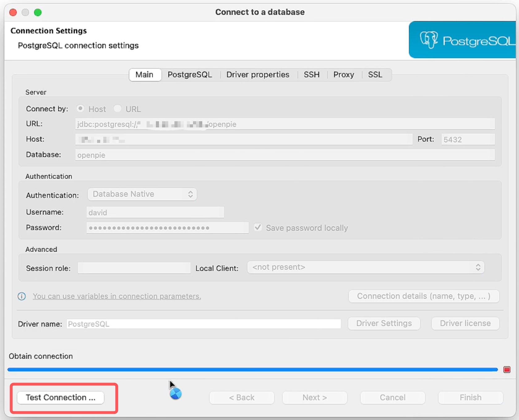Open the Proxy tab
Screen dimensions: 519x420
click(x=344, y=75)
